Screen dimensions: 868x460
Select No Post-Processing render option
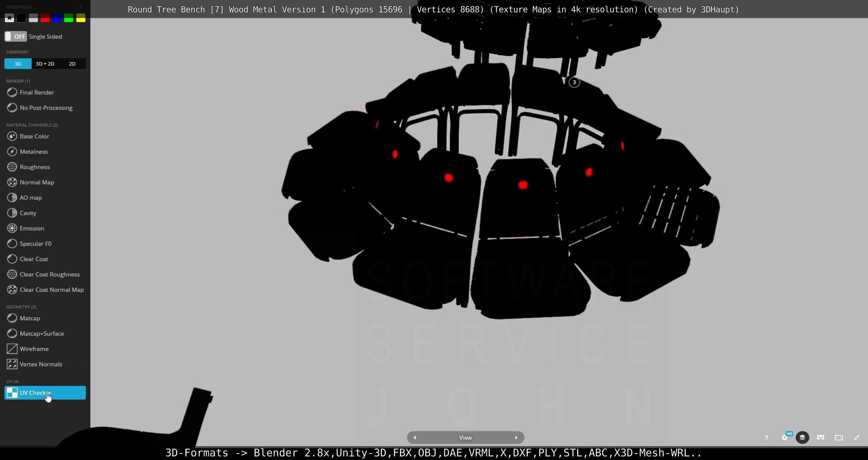tap(46, 108)
